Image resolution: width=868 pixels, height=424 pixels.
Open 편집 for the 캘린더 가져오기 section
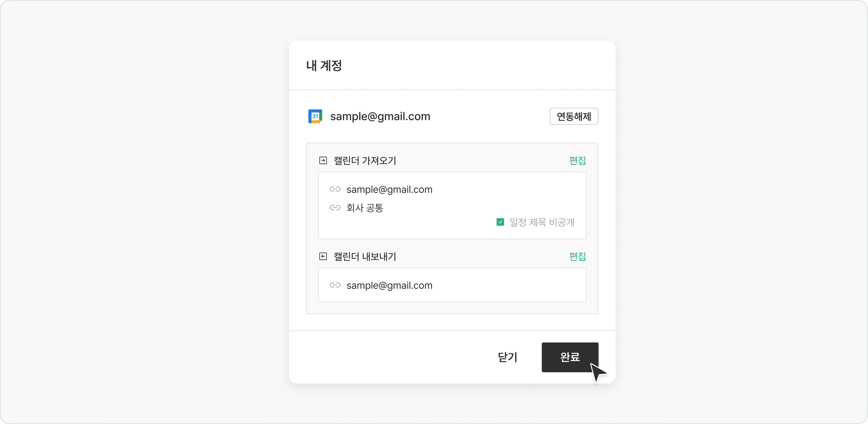coord(577,160)
